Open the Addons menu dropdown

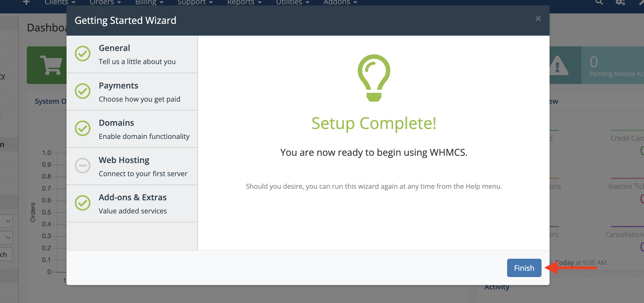[340, 2]
